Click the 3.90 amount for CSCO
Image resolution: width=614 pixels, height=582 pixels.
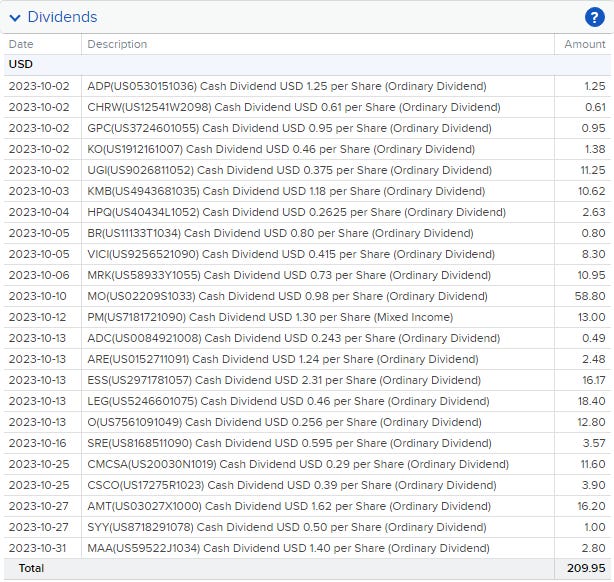click(594, 485)
